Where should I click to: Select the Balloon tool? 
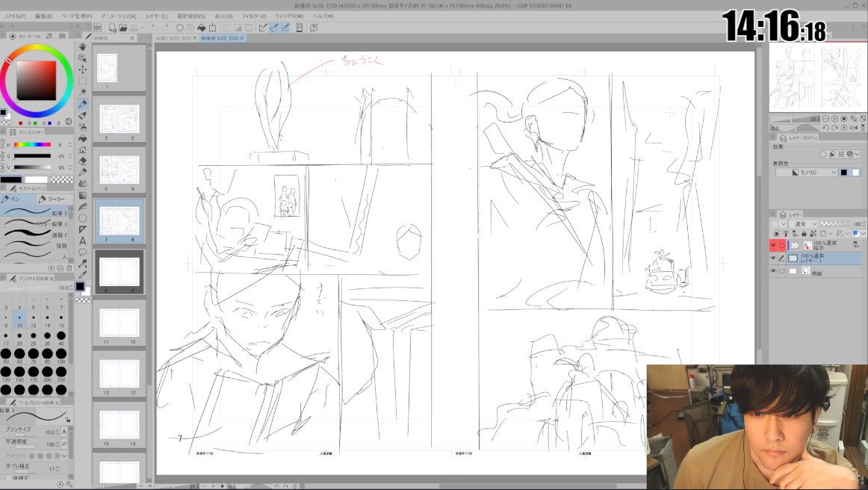pos(82,252)
